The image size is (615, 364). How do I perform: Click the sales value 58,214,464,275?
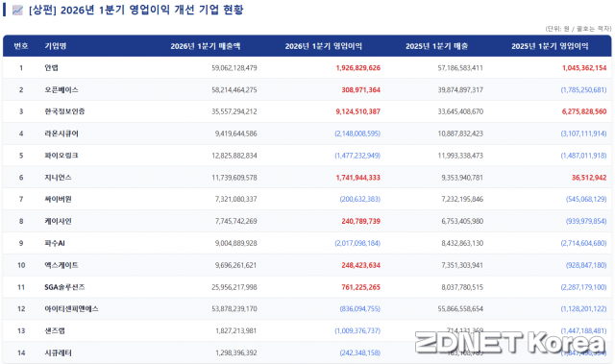pos(234,89)
